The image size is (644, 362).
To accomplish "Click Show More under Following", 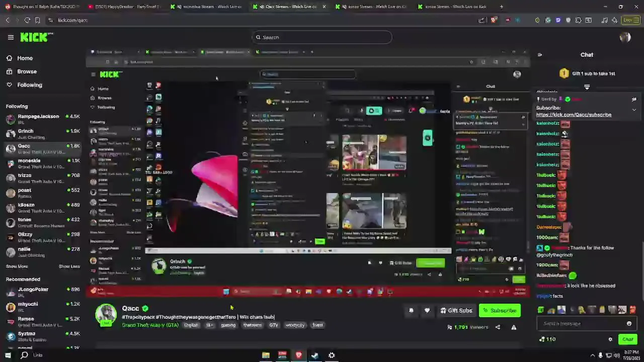I will pyautogui.click(x=17, y=266).
